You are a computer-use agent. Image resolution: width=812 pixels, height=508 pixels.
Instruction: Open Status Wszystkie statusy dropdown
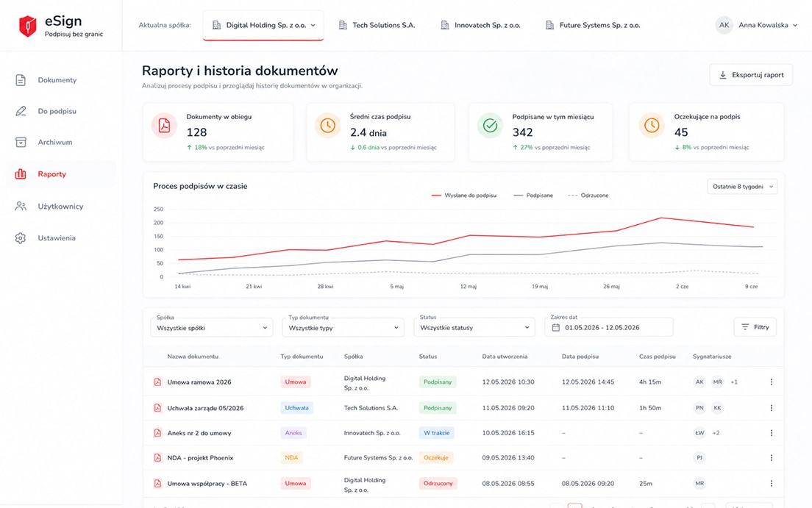tap(474, 327)
